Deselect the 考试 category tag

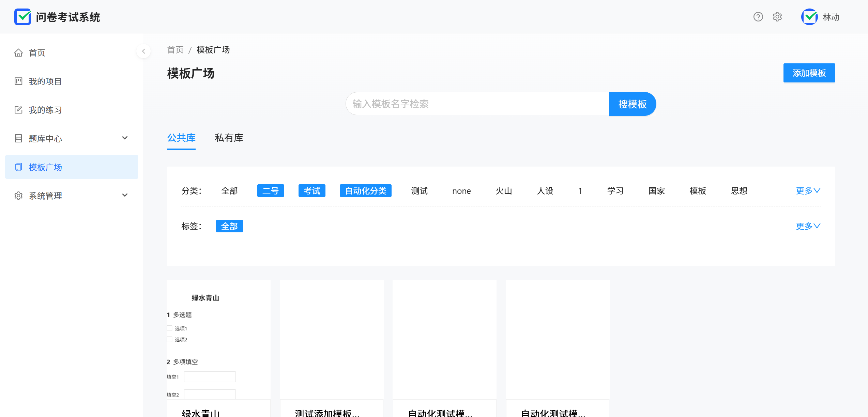[312, 191]
